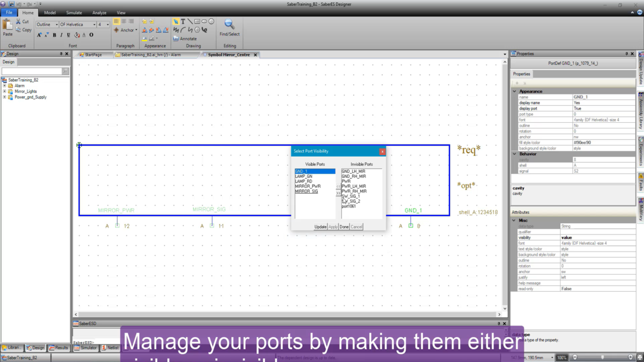Open the Find/Select magnifier tool
The image size is (644, 362).
pos(229,27)
